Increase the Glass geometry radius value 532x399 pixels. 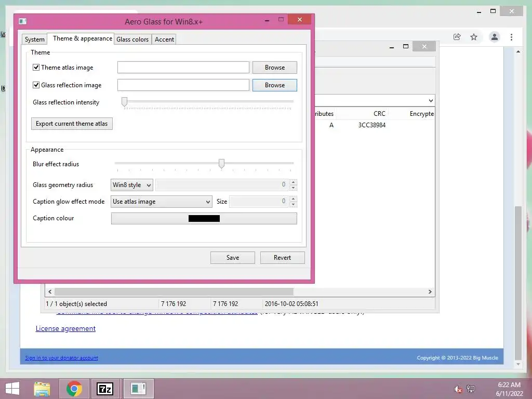pos(294,182)
